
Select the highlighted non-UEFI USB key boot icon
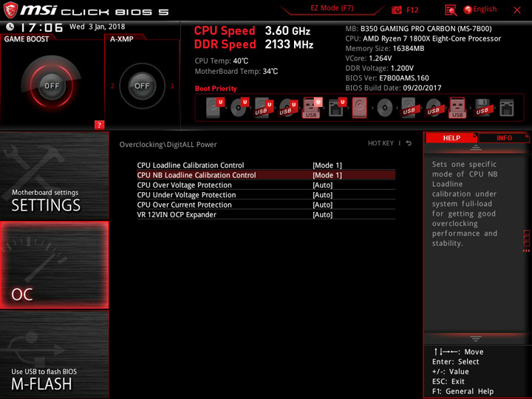(457, 108)
